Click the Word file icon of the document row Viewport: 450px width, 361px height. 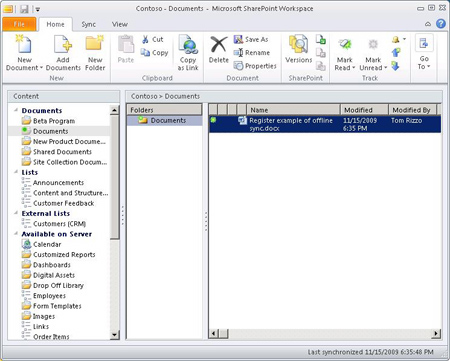click(x=242, y=120)
